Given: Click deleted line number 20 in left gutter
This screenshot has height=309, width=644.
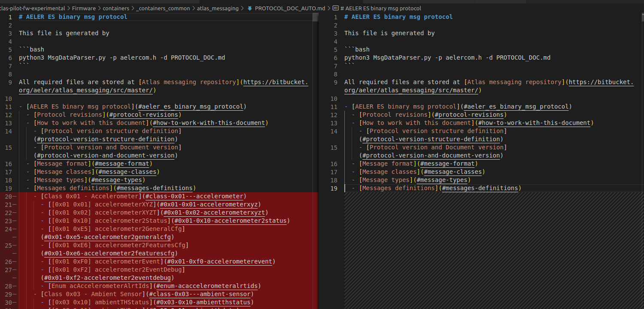Looking at the screenshot, I should tap(9, 196).
